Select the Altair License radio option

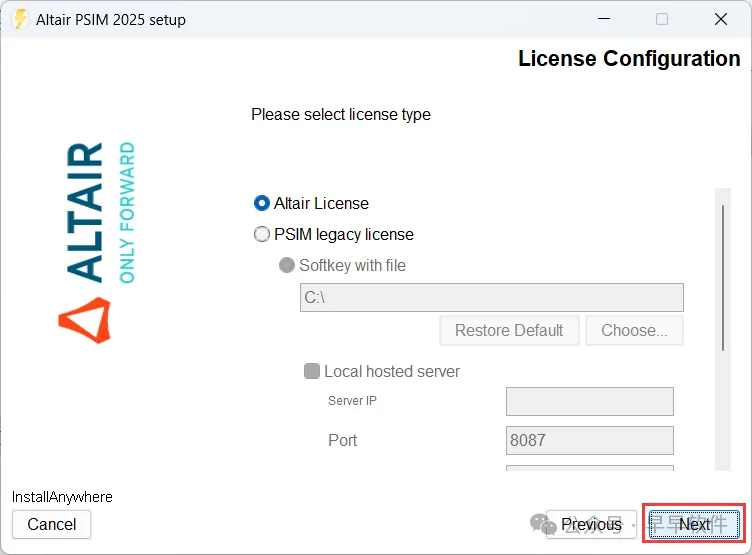pos(262,203)
